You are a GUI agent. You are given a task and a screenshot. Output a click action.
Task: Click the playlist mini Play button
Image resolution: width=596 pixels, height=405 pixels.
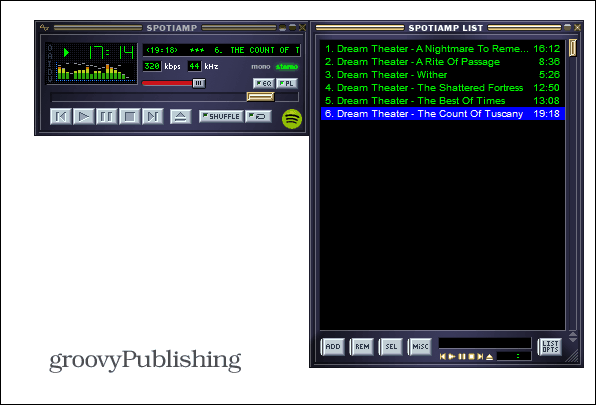pos(452,357)
